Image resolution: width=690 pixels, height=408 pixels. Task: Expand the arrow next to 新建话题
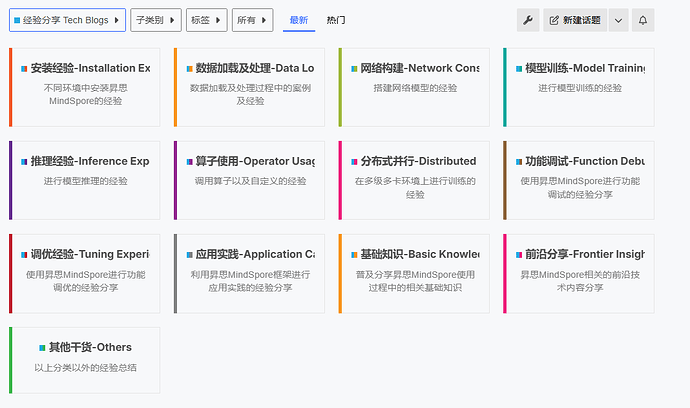pyautogui.click(x=618, y=20)
